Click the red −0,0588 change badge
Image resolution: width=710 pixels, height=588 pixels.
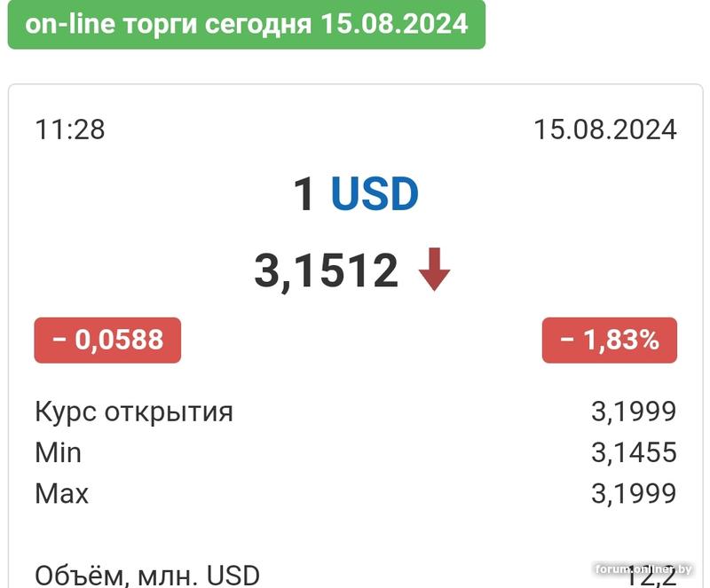(x=107, y=340)
